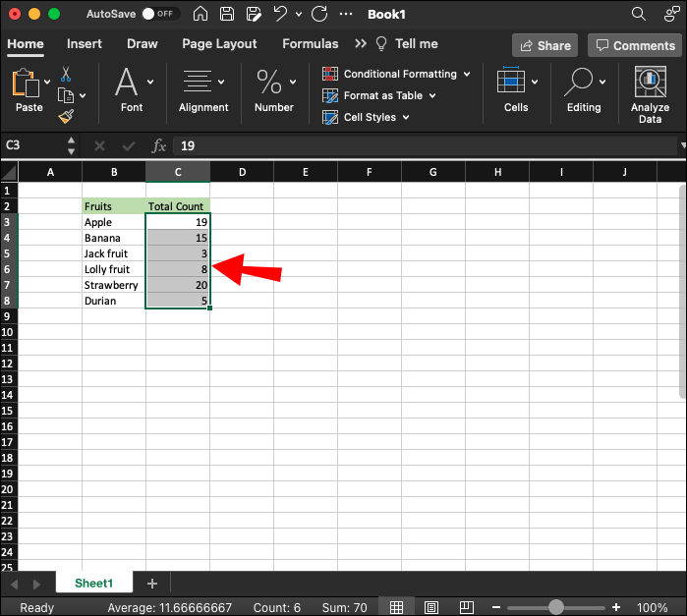Click the Insert Function fx icon
This screenshot has height=616, width=687.
click(x=159, y=145)
